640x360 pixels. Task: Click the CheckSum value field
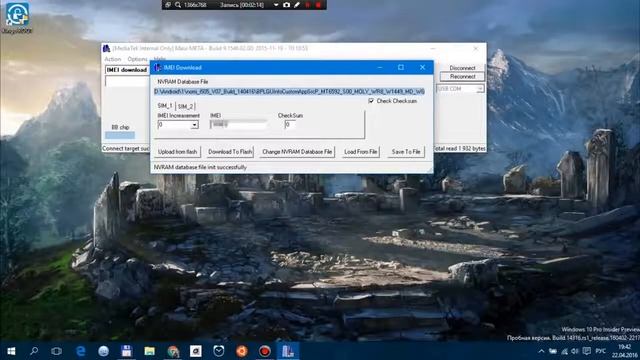tap(290, 124)
